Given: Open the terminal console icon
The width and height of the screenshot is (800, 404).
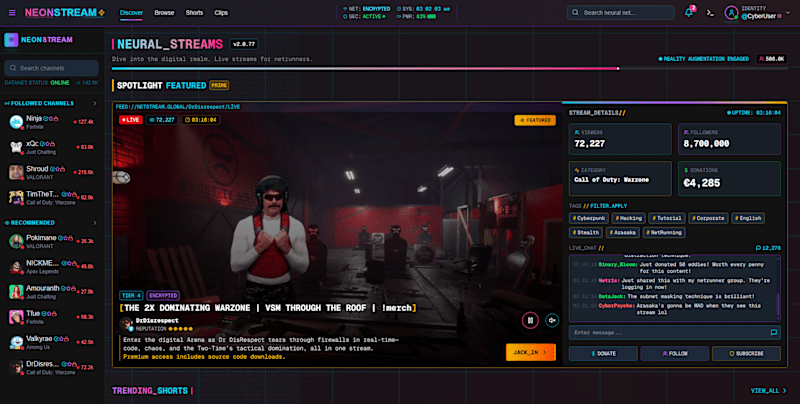Looking at the screenshot, I should click(x=710, y=13).
